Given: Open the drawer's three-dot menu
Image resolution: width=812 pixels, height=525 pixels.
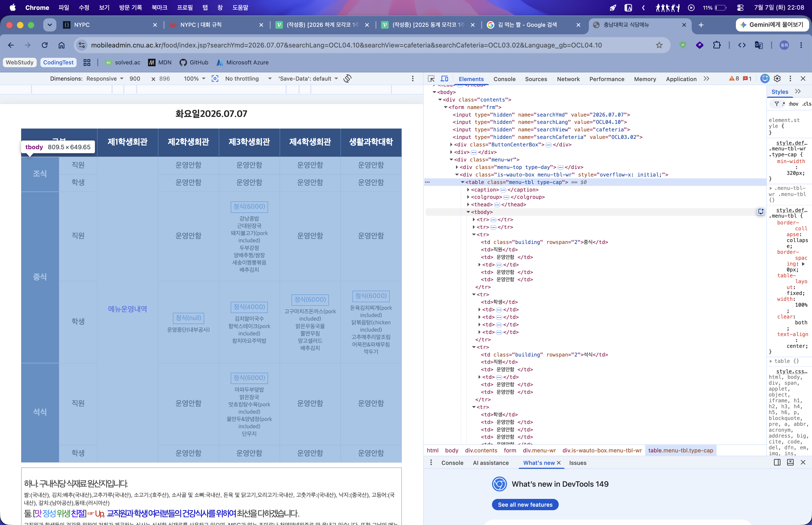Looking at the screenshot, I should pos(431,462).
